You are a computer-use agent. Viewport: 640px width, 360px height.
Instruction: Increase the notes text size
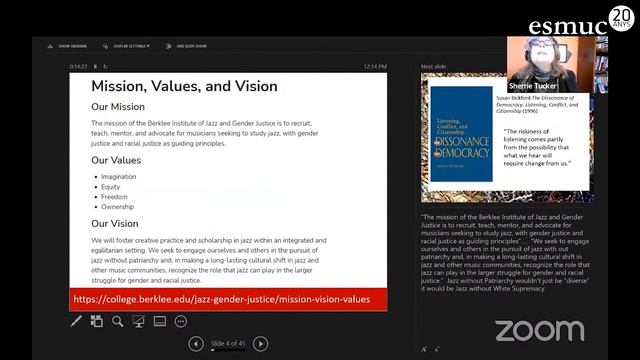coord(424,349)
